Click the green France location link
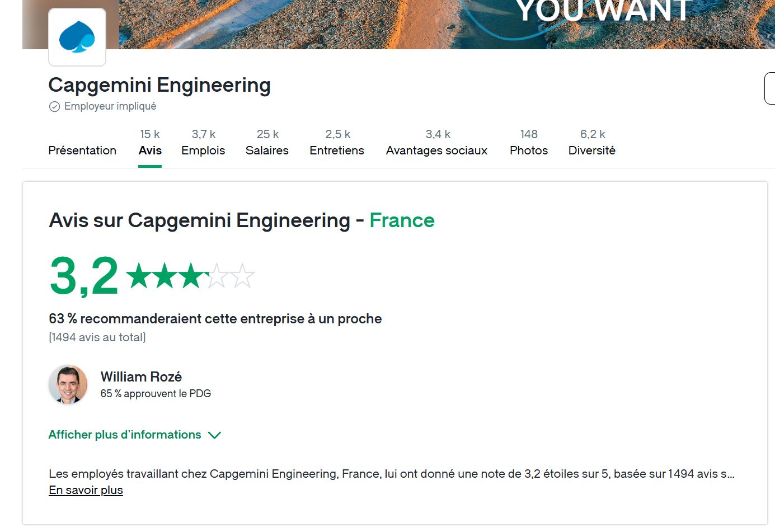Viewport: 775px width, 532px height. point(402,220)
